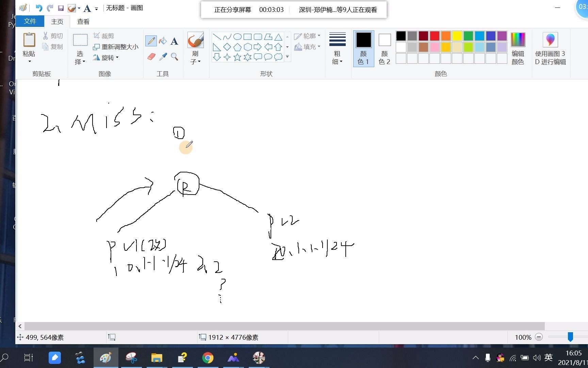This screenshot has width=588, height=368.
Task: Click the zoom out minus button
Action: pyautogui.click(x=539, y=337)
